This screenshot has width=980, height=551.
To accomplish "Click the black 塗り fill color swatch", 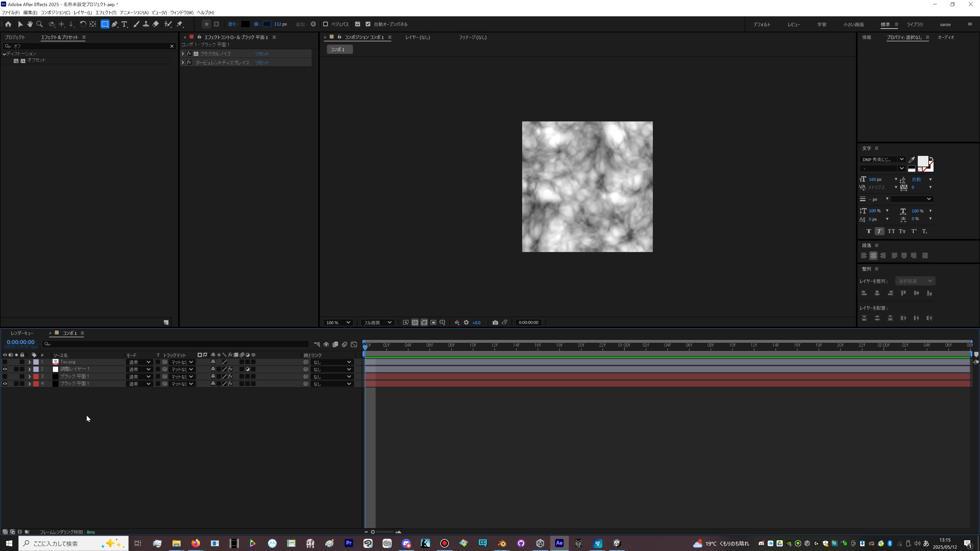I will pyautogui.click(x=245, y=24).
